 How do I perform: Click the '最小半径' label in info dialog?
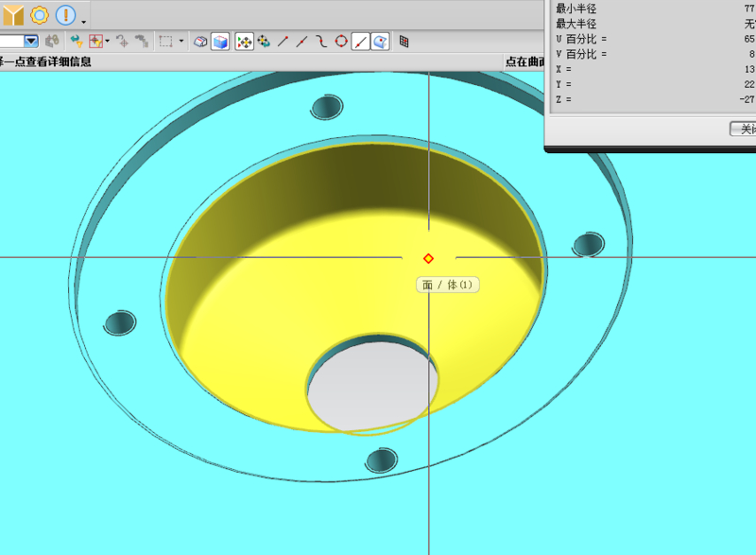tap(576, 9)
